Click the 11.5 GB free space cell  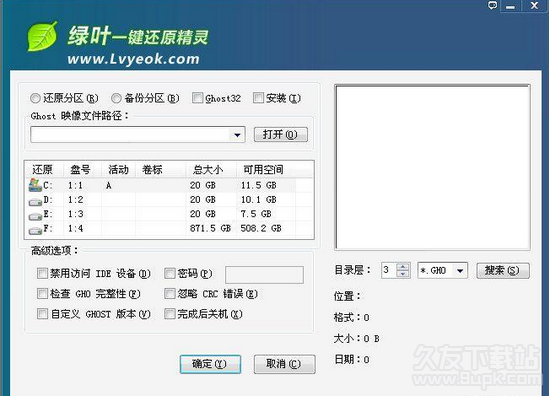(x=258, y=185)
